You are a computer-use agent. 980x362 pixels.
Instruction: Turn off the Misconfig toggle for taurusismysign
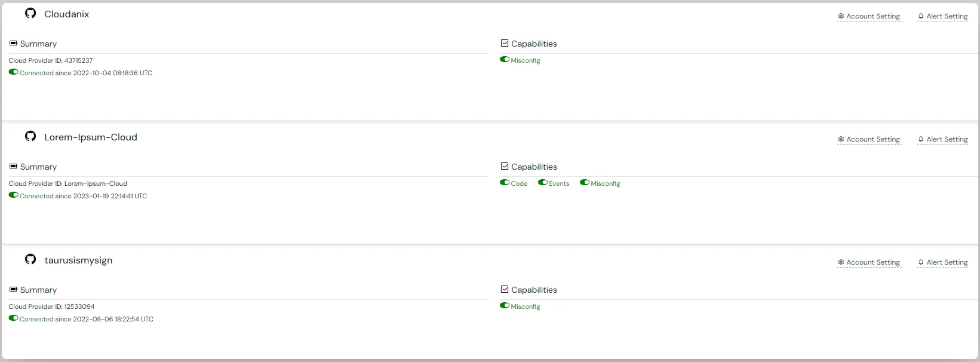tap(505, 306)
